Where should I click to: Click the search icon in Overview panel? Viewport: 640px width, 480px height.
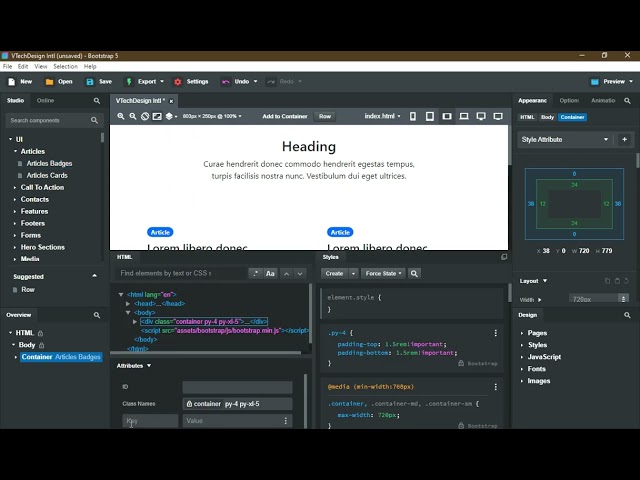point(97,315)
